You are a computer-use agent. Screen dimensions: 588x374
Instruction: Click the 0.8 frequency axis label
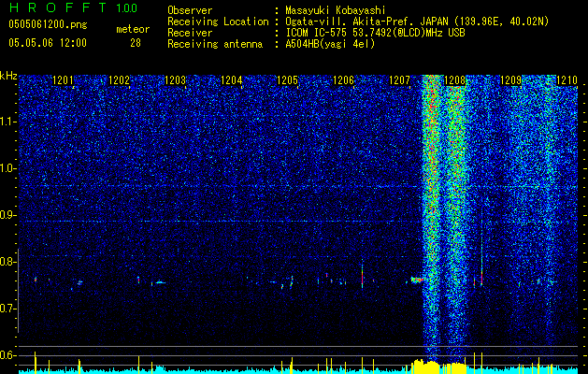pos(8,262)
